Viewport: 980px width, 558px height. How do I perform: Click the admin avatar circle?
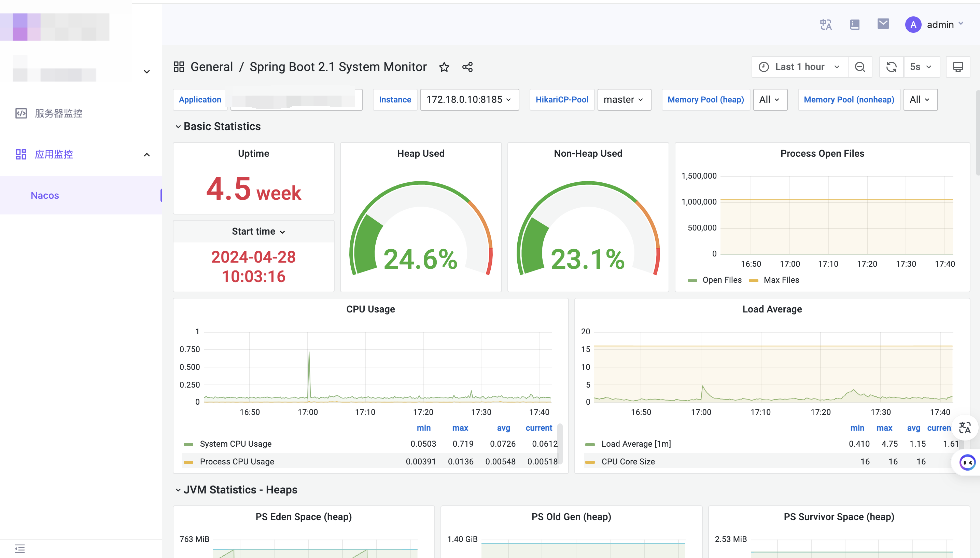coord(913,25)
